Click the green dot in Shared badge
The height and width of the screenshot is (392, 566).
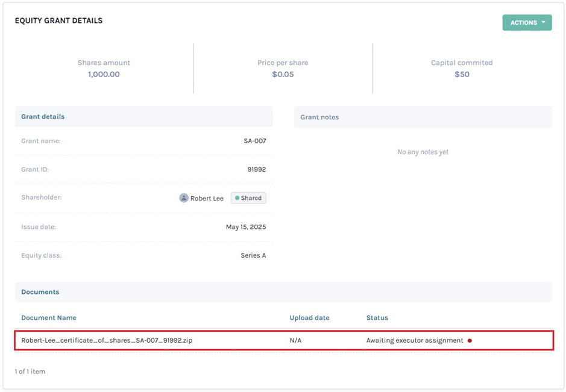pyautogui.click(x=237, y=198)
